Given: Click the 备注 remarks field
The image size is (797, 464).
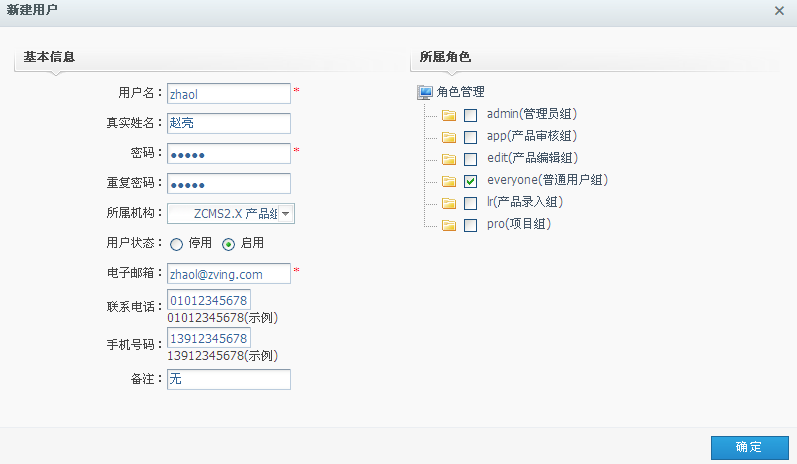Looking at the screenshot, I should point(228,379).
